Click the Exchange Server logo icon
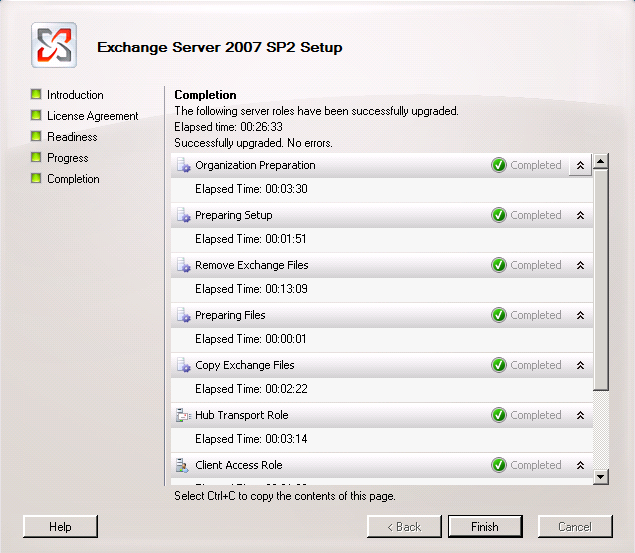Screen dimensions: 635x553 [54, 45]
